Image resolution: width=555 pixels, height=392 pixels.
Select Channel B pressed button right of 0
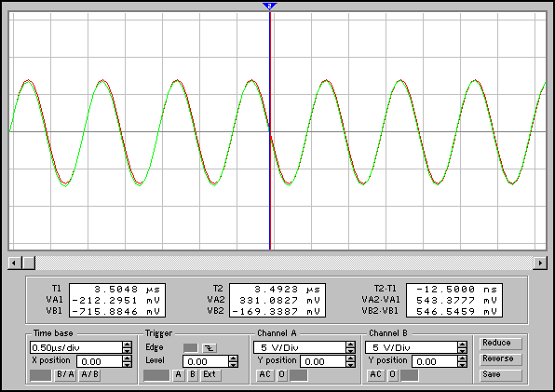(x=410, y=375)
